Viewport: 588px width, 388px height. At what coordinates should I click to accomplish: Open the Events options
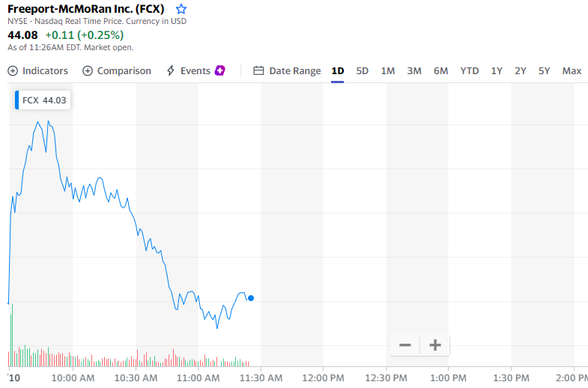(x=188, y=70)
